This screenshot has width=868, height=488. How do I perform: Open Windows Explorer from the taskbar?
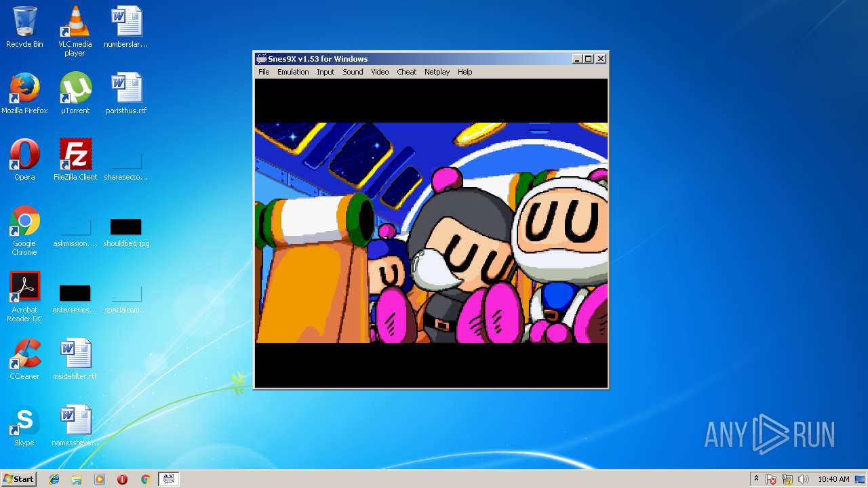tap(77, 479)
